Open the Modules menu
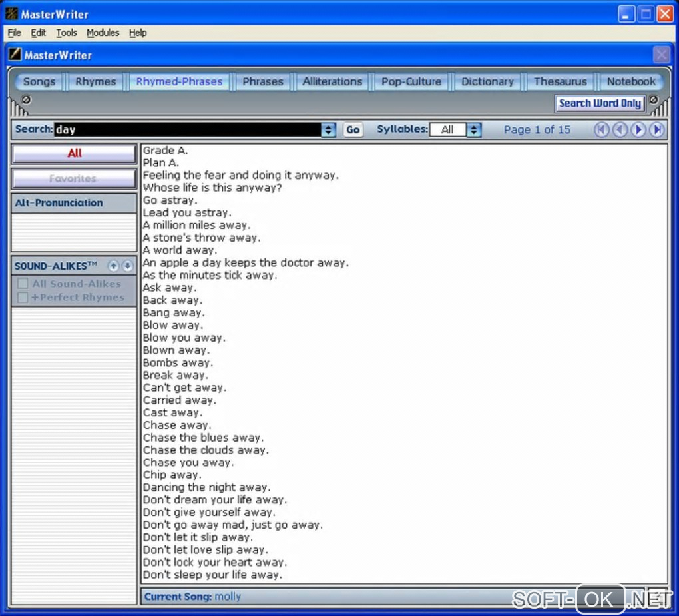 (x=103, y=33)
